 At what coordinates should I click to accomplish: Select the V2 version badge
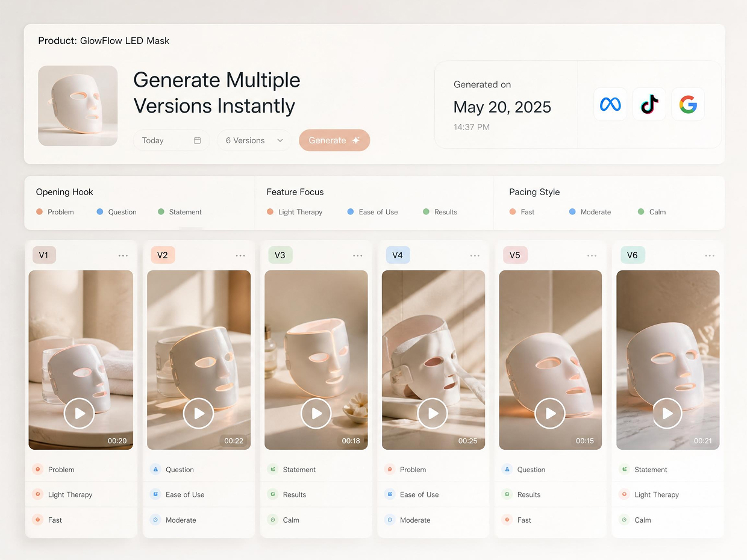coord(163,255)
